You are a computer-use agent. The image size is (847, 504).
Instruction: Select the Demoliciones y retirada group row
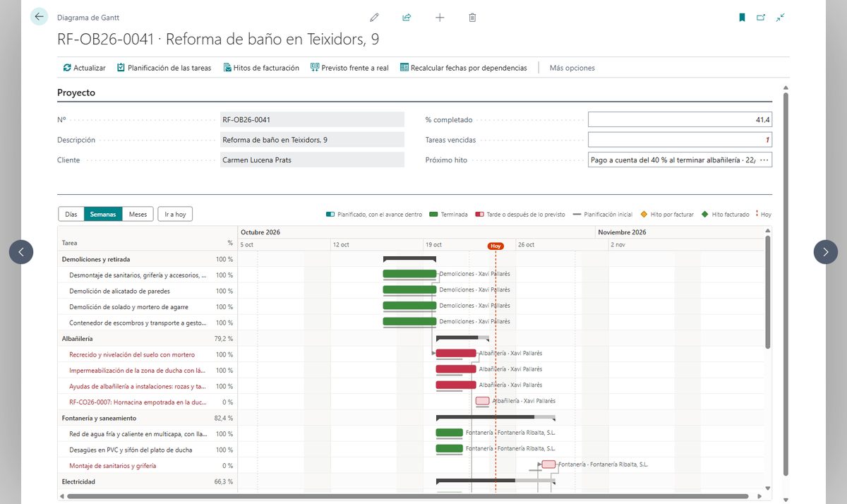[x=147, y=259]
